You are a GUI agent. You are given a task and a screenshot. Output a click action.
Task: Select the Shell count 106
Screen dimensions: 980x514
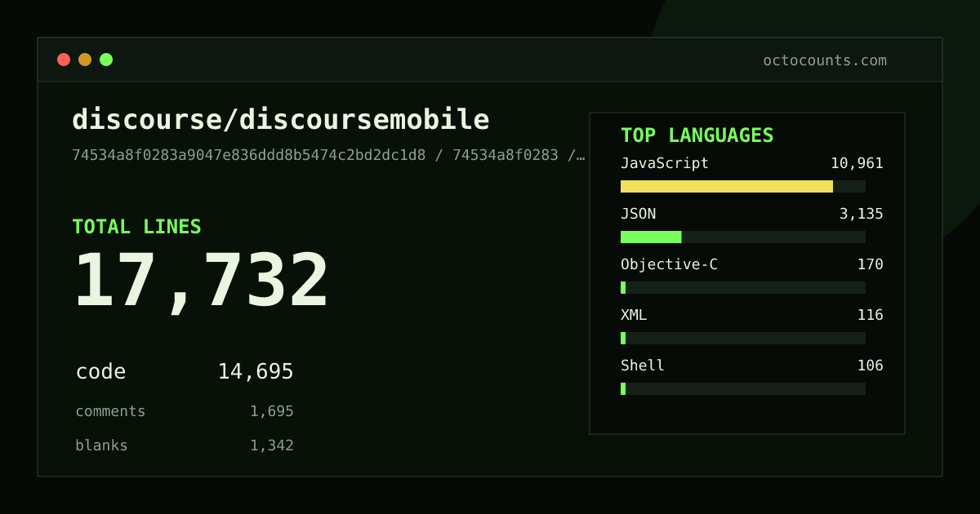click(x=871, y=366)
